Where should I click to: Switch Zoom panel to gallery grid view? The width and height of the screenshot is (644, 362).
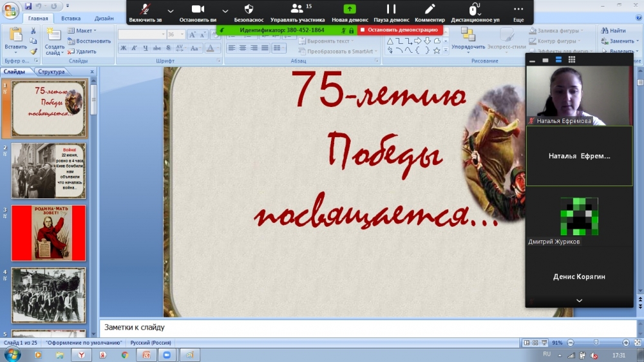[571, 60]
